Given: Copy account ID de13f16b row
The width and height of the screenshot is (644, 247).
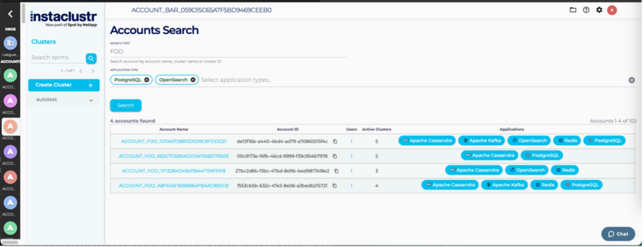Looking at the screenshot, I should point(335,141).
